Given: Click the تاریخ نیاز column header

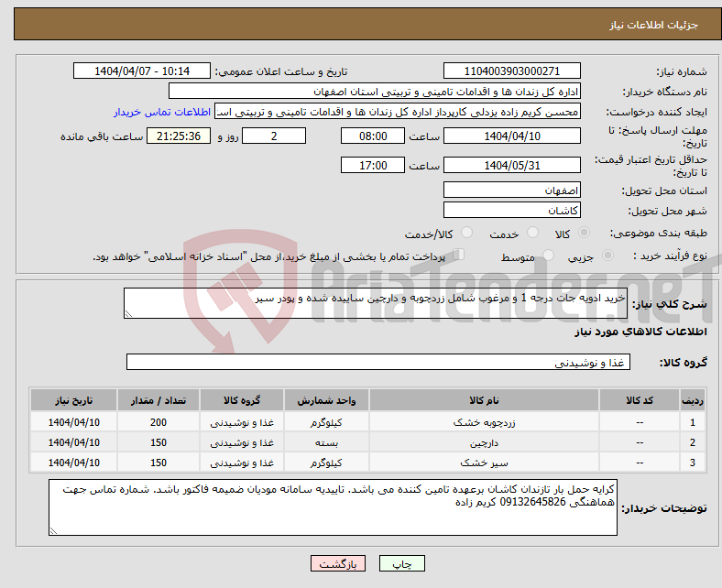Looking at the screenshot, I should [73, 400].
